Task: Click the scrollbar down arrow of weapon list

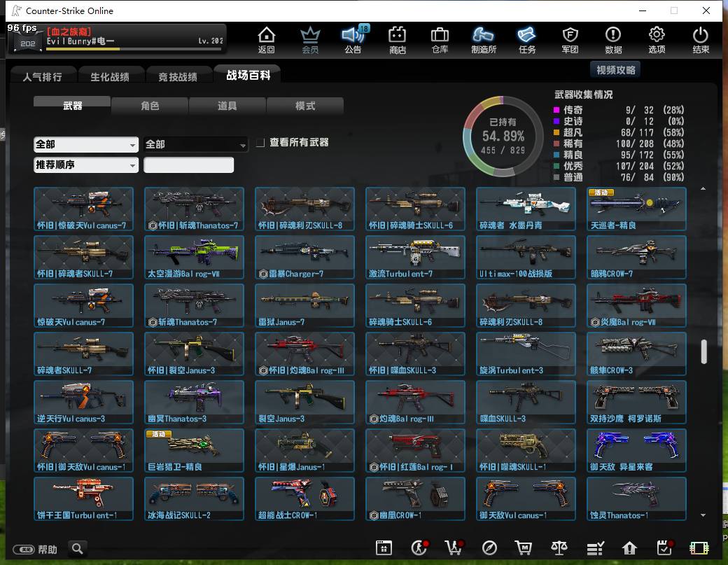Action: pyautogui.click(x=703, y=515)
